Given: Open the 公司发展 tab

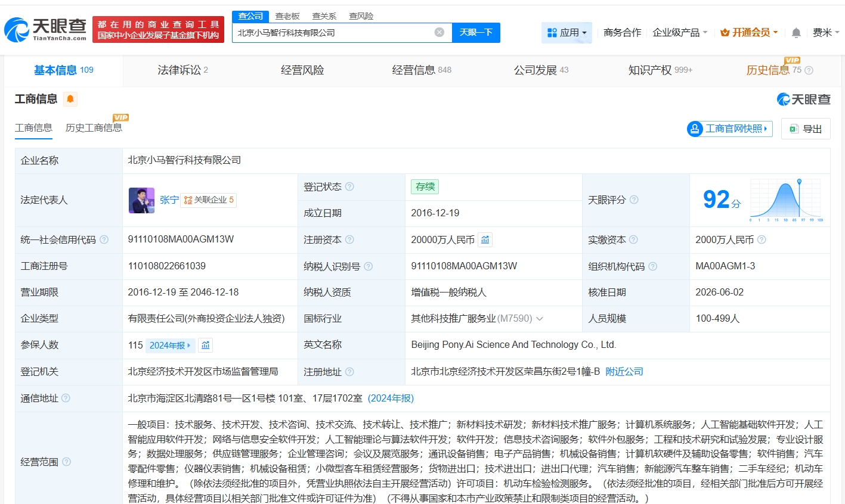Looking at the screenshot, I should pos(541,70).
